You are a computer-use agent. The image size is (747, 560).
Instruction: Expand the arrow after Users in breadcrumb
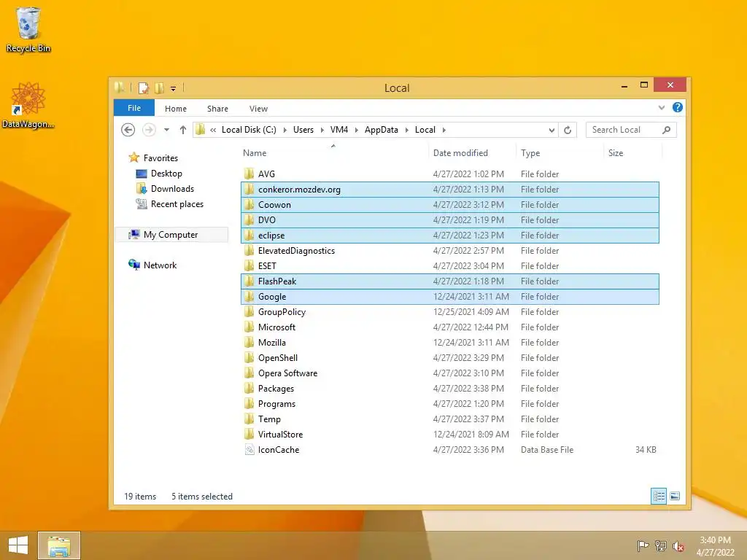(x=322, y=130)
